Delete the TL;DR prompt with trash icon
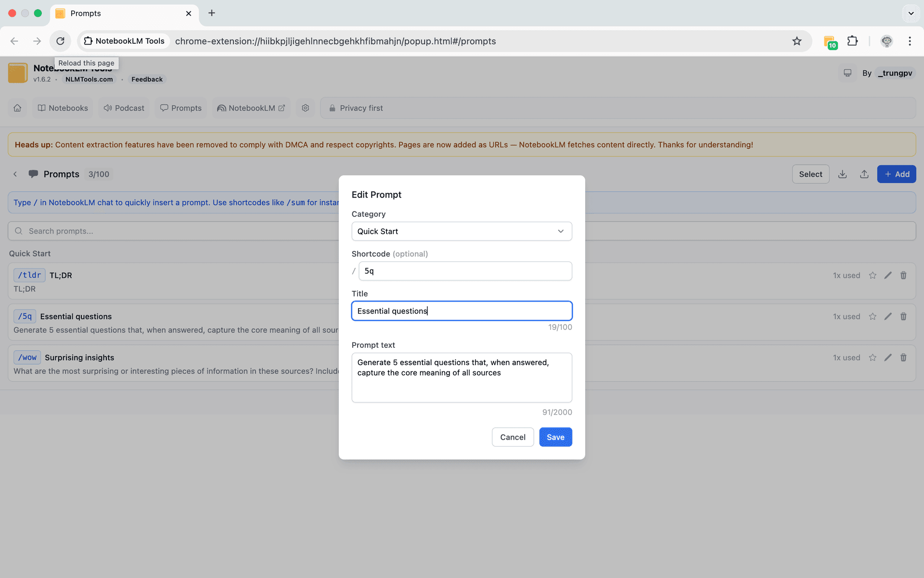Viewport: 924px width, 578px height. (903, 275)
